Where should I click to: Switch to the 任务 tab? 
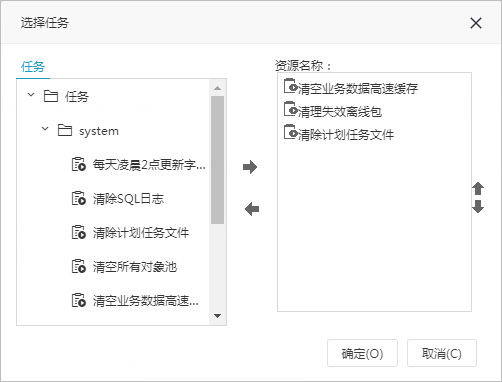click(x=33, y=67)
